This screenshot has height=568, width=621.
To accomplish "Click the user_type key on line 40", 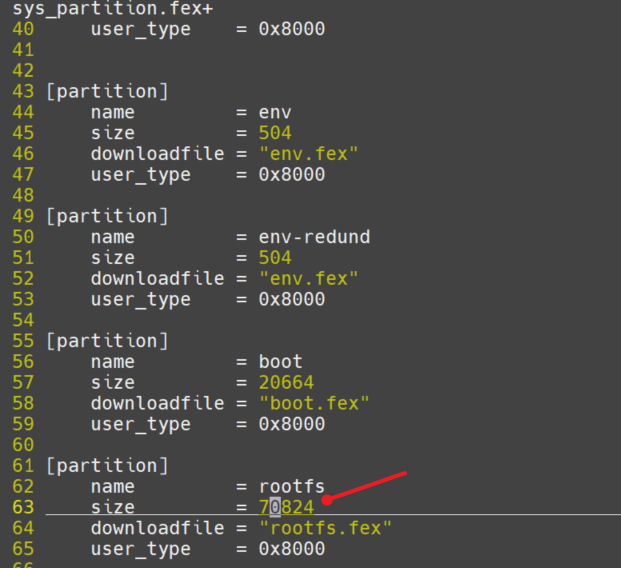I will [x=141, y=30].
